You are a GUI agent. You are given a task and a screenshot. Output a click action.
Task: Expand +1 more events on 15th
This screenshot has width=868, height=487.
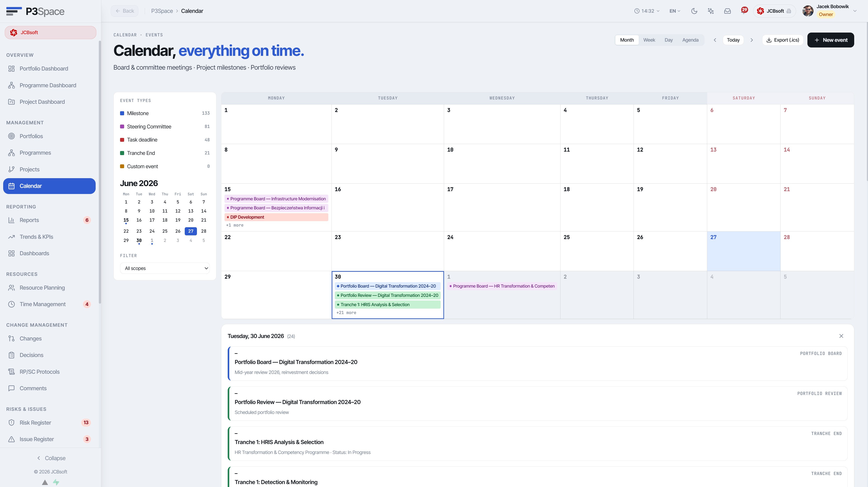(234, 225)
